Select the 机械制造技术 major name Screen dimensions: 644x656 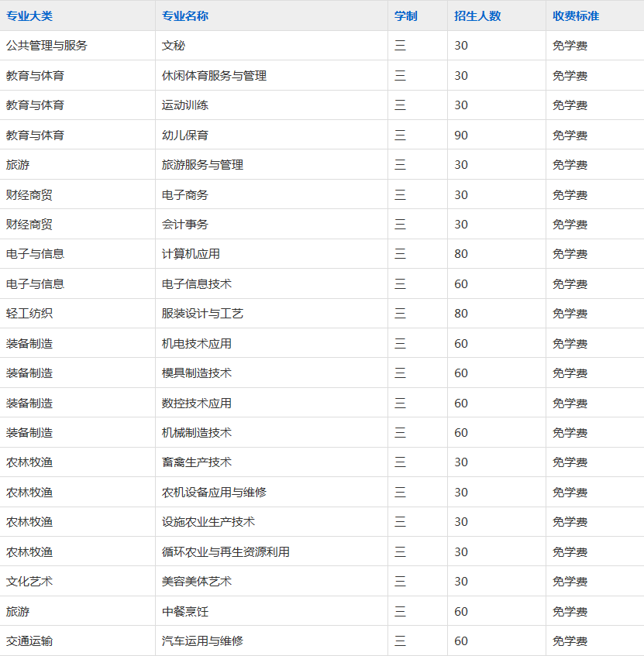tap(197, 433)
